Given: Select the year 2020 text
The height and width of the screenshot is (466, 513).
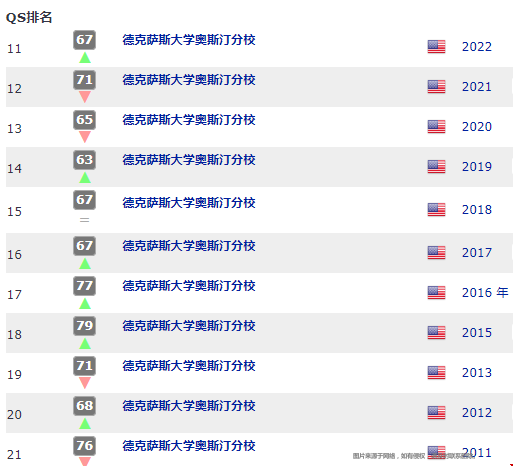Looking at the screenshot, I should click(x=477, y=127).
